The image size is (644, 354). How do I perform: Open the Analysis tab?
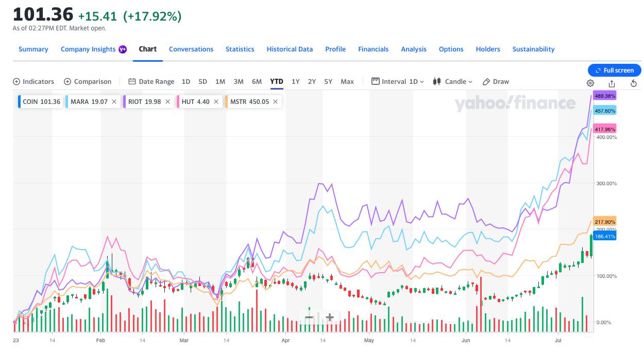[x=414, y=49]
